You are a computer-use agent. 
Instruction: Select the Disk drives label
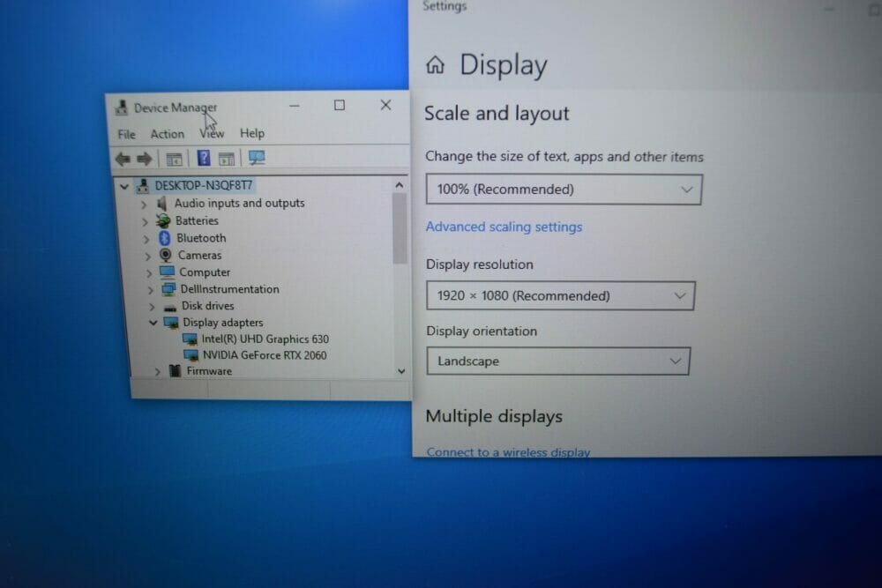pyautogui.click(x=207, y=306)
